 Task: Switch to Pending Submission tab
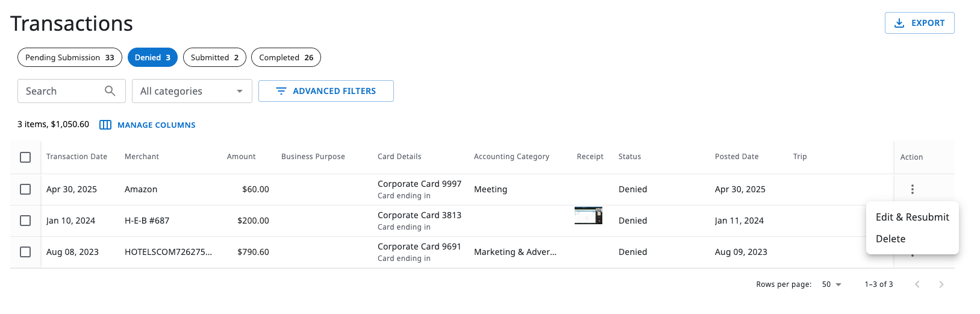tap(69, 57)
